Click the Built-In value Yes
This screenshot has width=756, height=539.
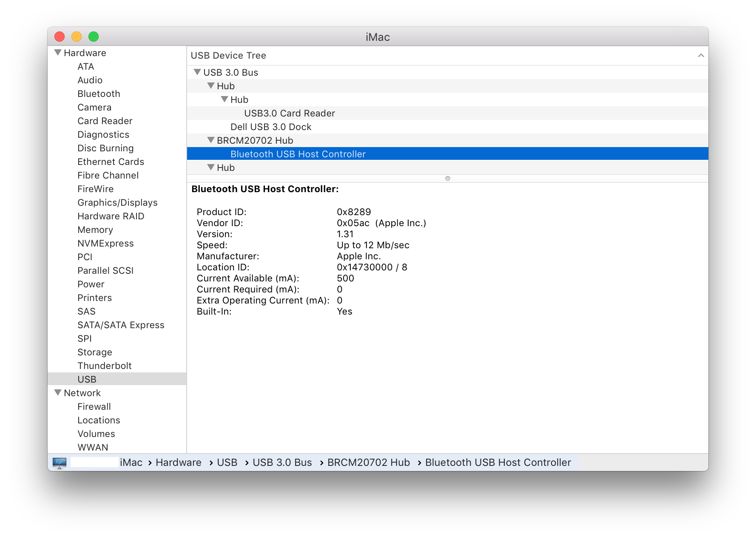[344, 311]
